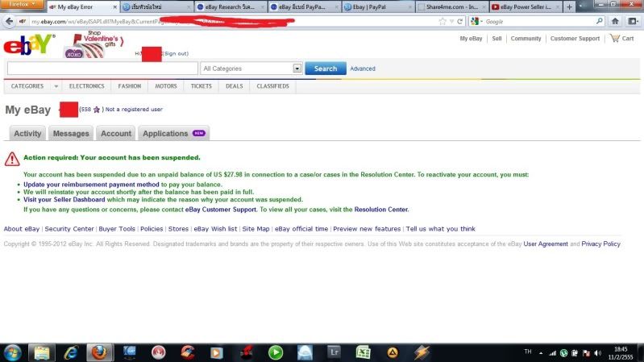Select the ELECTRONICS menu item
This screenshot has width=644, height=362.
87,86
